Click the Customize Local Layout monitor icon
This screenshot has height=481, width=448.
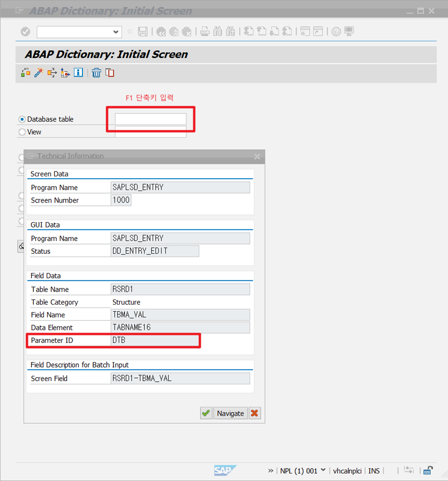click(x=349, y=31)
